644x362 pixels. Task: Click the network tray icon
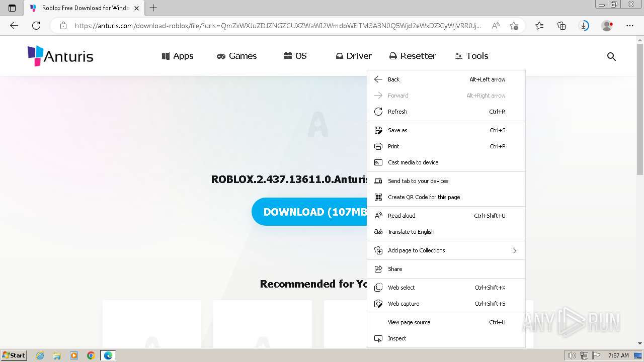pyautogui.click(x=584, y=355)
